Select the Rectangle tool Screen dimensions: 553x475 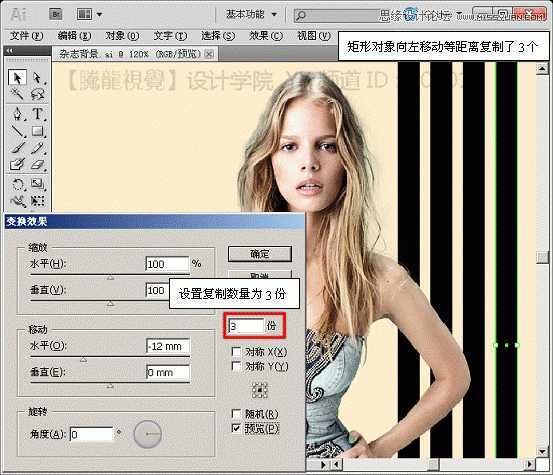tap(37, 131)
